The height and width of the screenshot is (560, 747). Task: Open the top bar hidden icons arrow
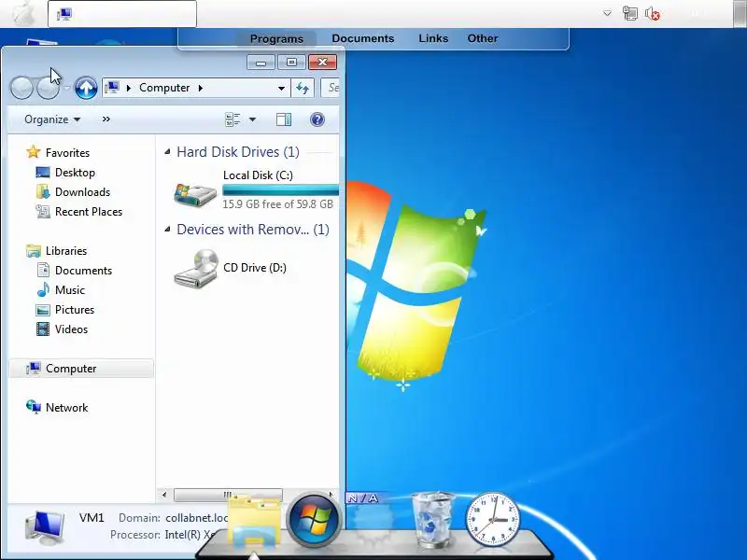607,13
